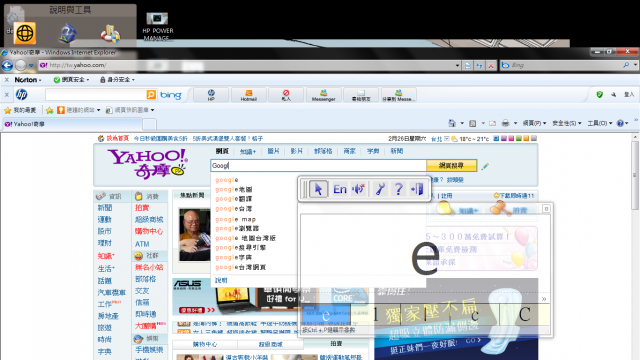Image resolution: width=640 pixels, height=360 pixels.
Task: Open the 安全性(S) menu
Action: click(567, 123)
